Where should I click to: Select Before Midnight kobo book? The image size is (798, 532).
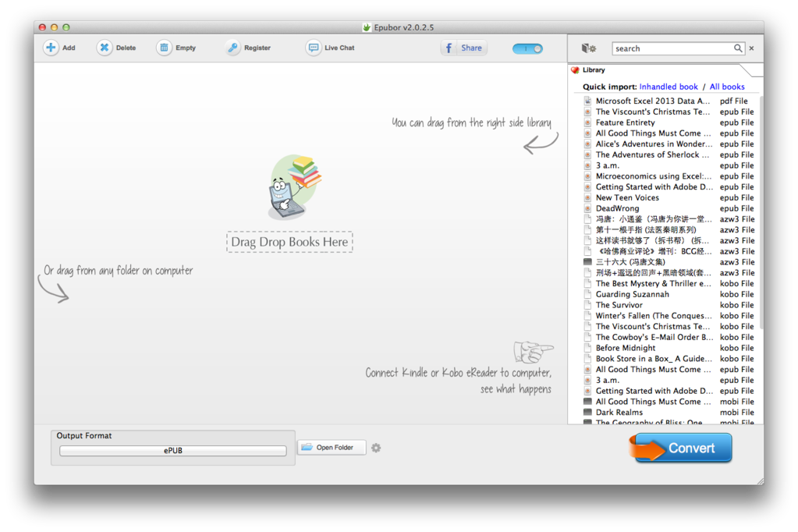point(669,348)
